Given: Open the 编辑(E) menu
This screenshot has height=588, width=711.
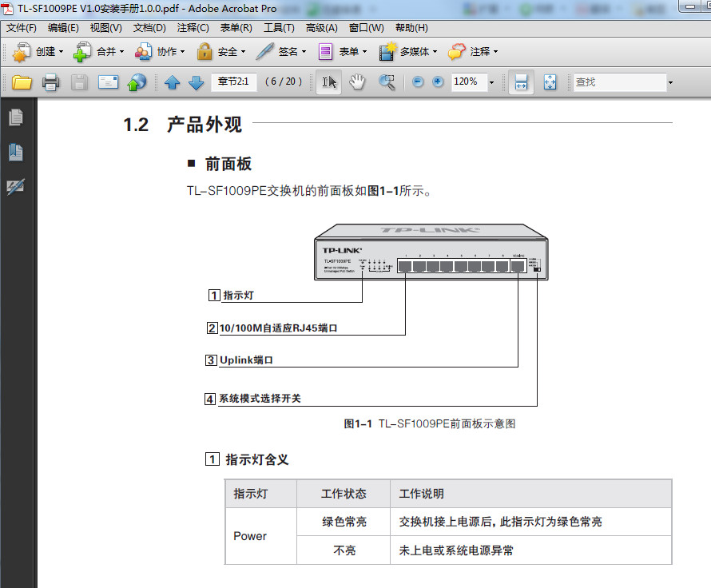Looking at the screenshot, I should tap(63, 28).
